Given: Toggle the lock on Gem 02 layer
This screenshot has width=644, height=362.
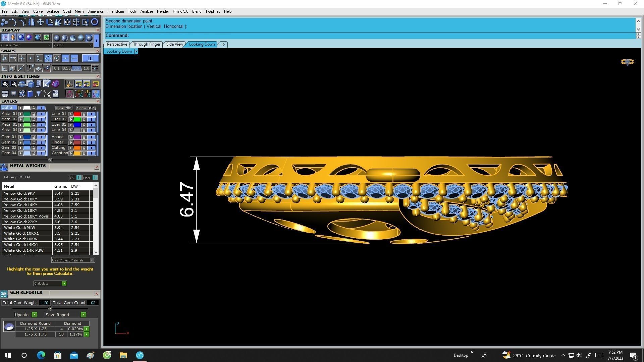Looking at the screenshot, I should click(x=34, y=142).
